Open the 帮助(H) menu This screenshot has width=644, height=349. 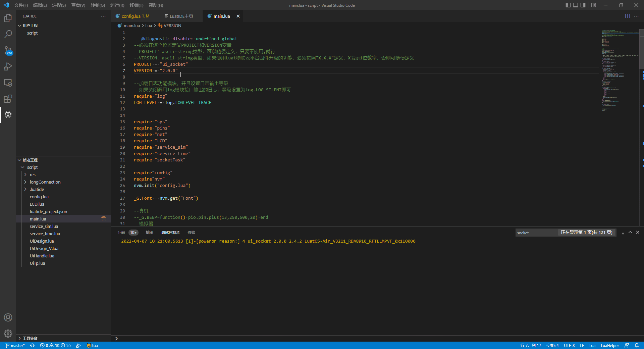tap(156, 5)
